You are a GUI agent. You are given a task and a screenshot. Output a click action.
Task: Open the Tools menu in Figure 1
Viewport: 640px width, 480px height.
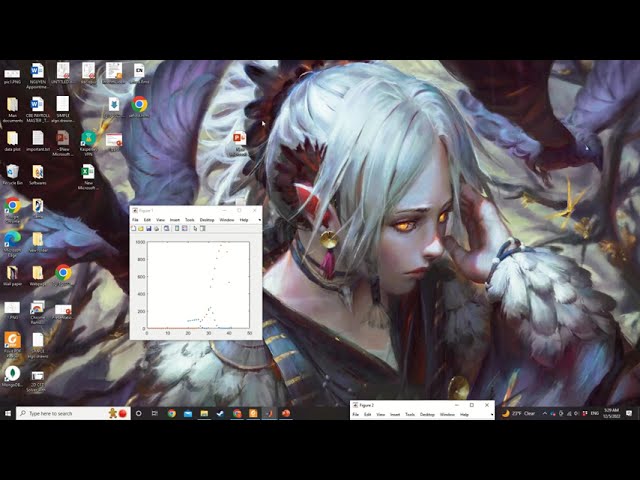190,220
